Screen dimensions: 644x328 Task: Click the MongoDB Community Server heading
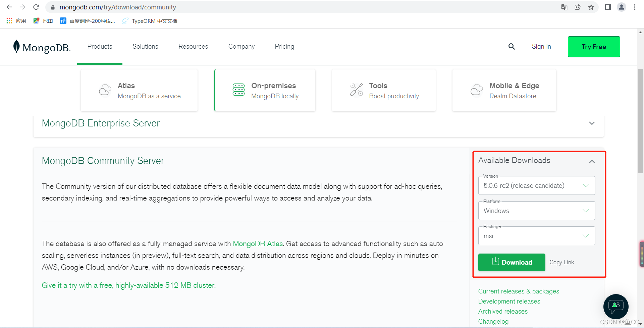coord(103,161)
